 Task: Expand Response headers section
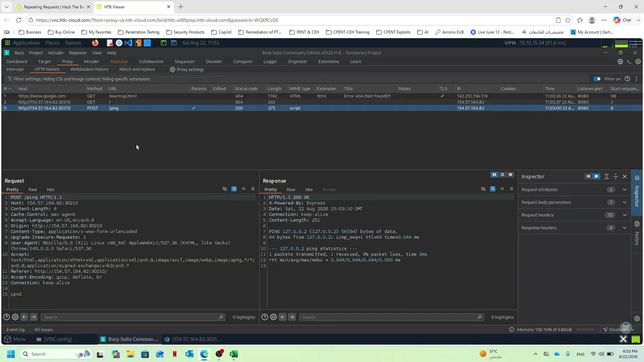pos(574,228)
